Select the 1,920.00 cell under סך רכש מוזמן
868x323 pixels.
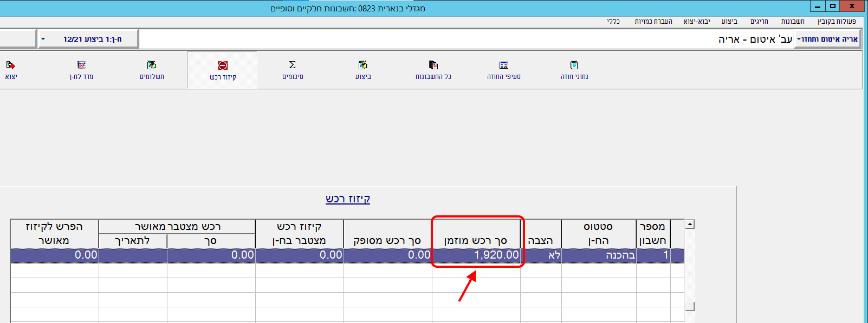(477, 255)
